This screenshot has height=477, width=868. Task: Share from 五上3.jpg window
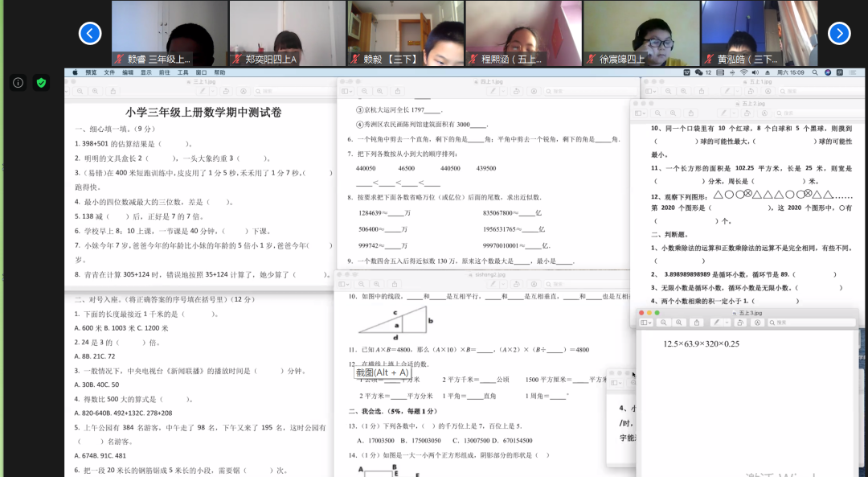pyautogui.click(x=696, y=323)
